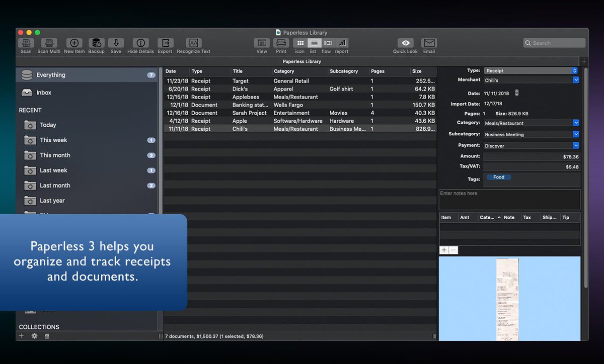This screenshot has width=604, height=364.
Task: Select Last year smart folder
Action: point(87,201)
